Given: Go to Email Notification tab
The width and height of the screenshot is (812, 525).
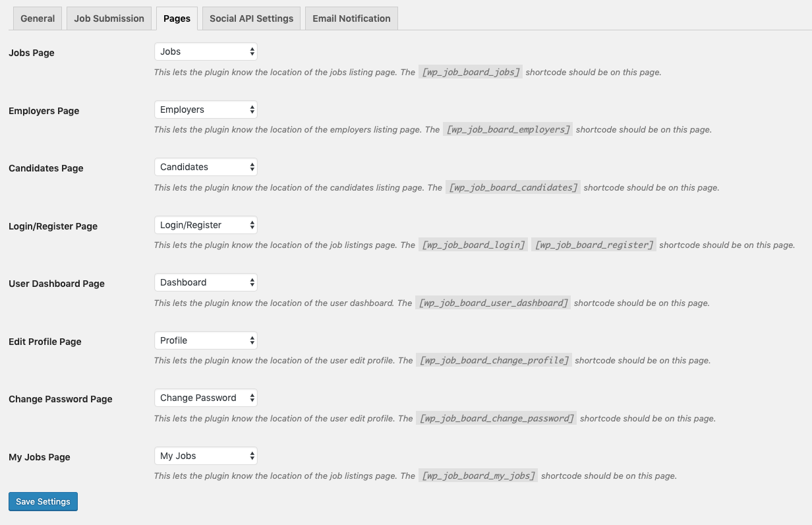Looking at the screenshot, I should coord(351,18).
